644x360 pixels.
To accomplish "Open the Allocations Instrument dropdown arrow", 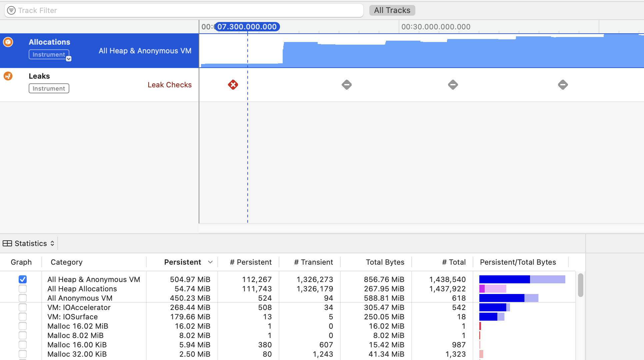I will (69, 59).
